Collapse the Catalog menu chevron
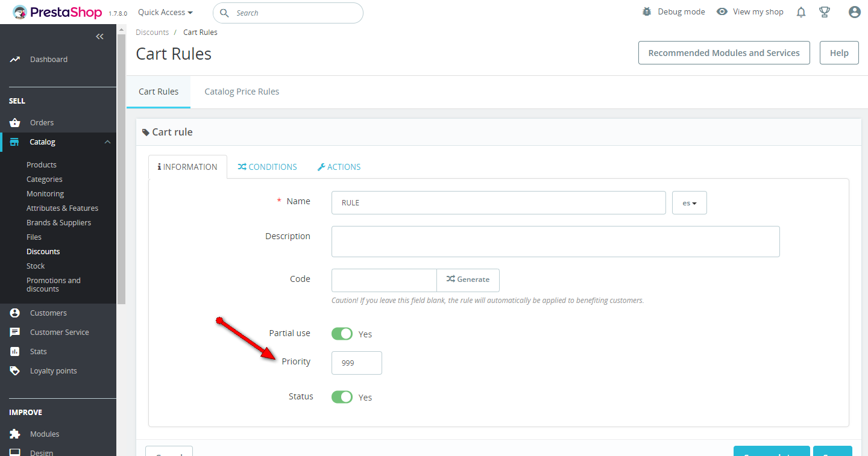Viewport: 868px width, 456px height. pyautogui.click(x=107, y=142)
